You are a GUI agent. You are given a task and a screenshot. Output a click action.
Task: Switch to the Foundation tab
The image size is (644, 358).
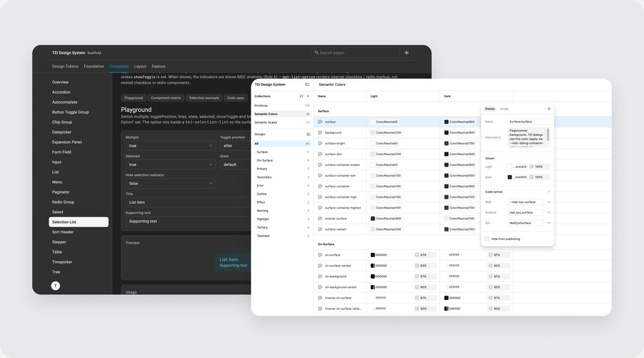pyautogui.click(x=94, y=67)
